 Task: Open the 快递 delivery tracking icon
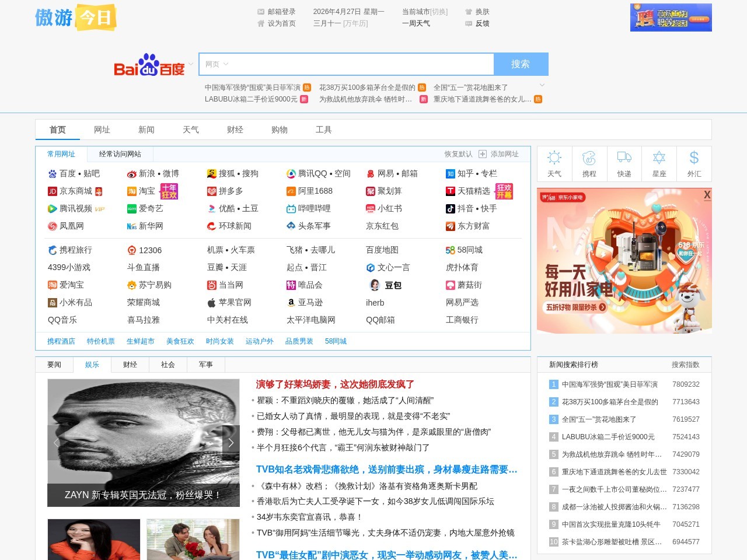(624, 163)
